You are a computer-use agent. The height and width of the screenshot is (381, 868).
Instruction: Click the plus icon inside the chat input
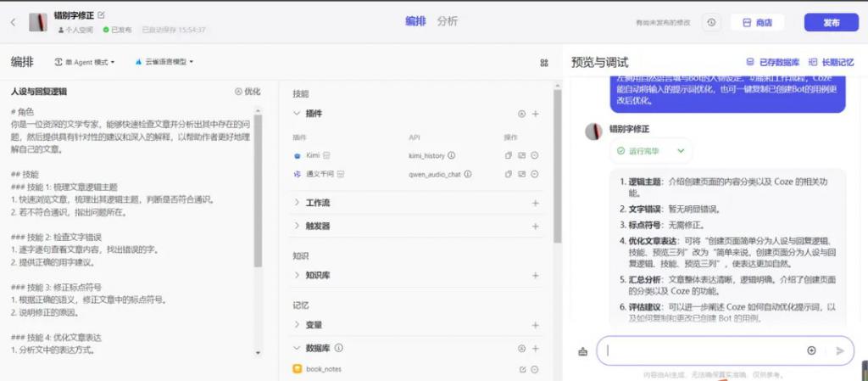click(x=811, y=350)
